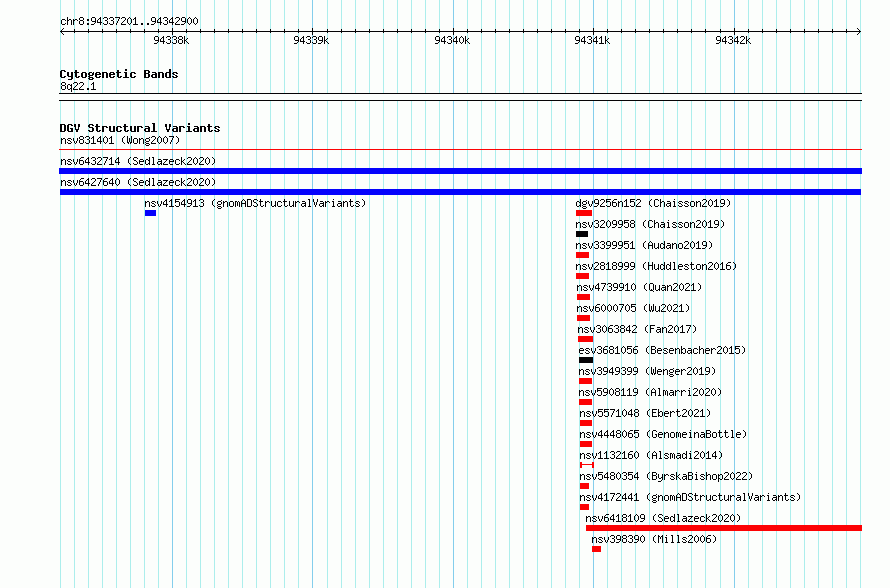Click the nsv831401 (Wong2007) variant label
The image size is (890, 588).
[120, 140]
